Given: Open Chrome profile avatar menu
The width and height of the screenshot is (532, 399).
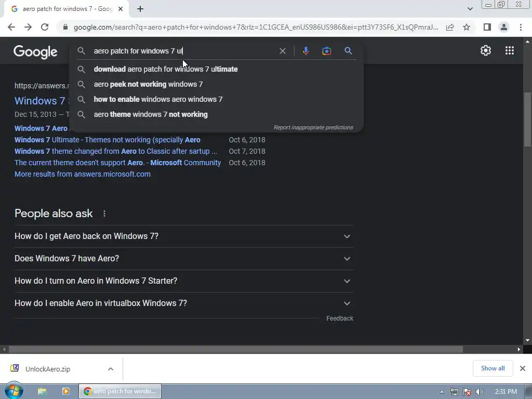Looking at the screenshot, I should click(504, 27).
